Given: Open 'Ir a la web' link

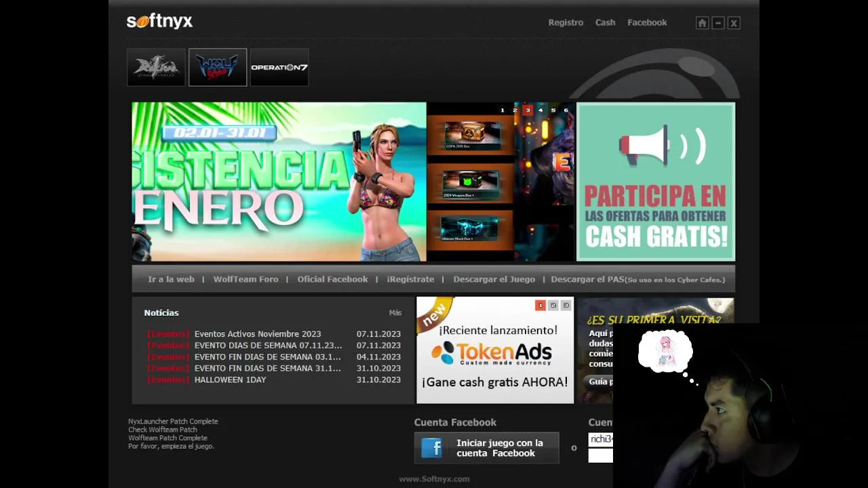Looking at the screenshot, I should pyautogui.click(x=171, y=279).
